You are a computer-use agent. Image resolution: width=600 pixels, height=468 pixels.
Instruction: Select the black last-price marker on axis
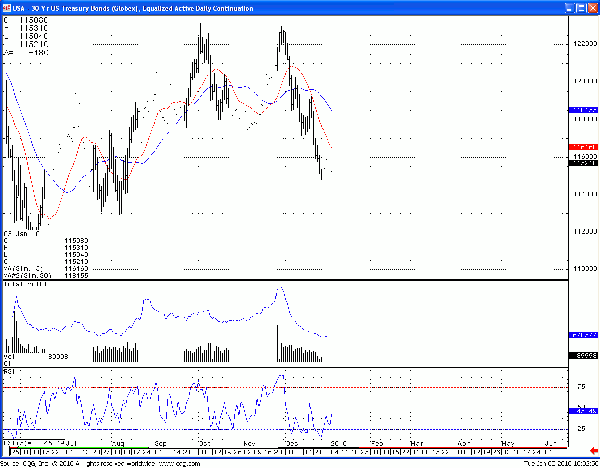click(x=582, y=163)
